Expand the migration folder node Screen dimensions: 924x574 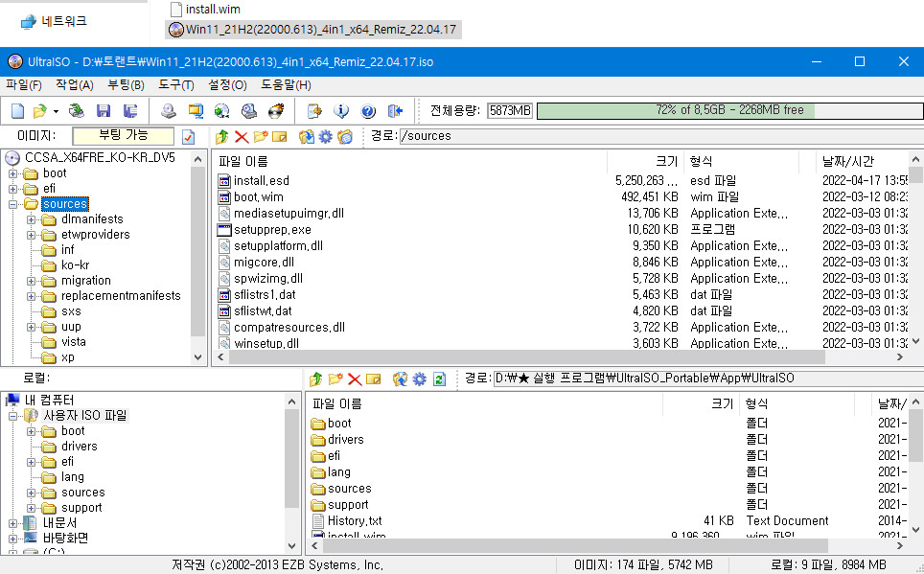[x=32, y=281]
